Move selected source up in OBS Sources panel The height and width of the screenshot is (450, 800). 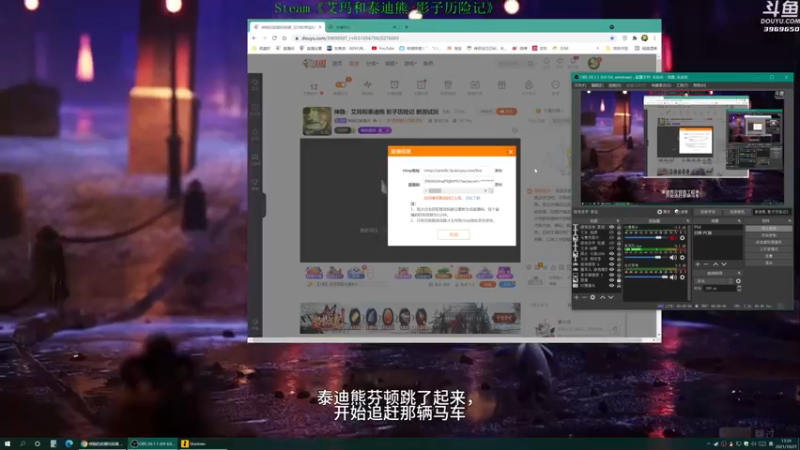tap(603, 297)
